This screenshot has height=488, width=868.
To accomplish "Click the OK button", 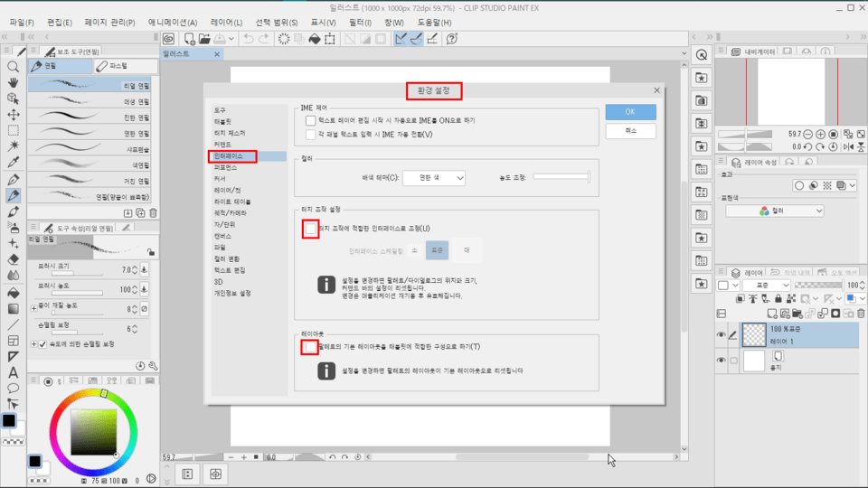I will coord(630,112).
